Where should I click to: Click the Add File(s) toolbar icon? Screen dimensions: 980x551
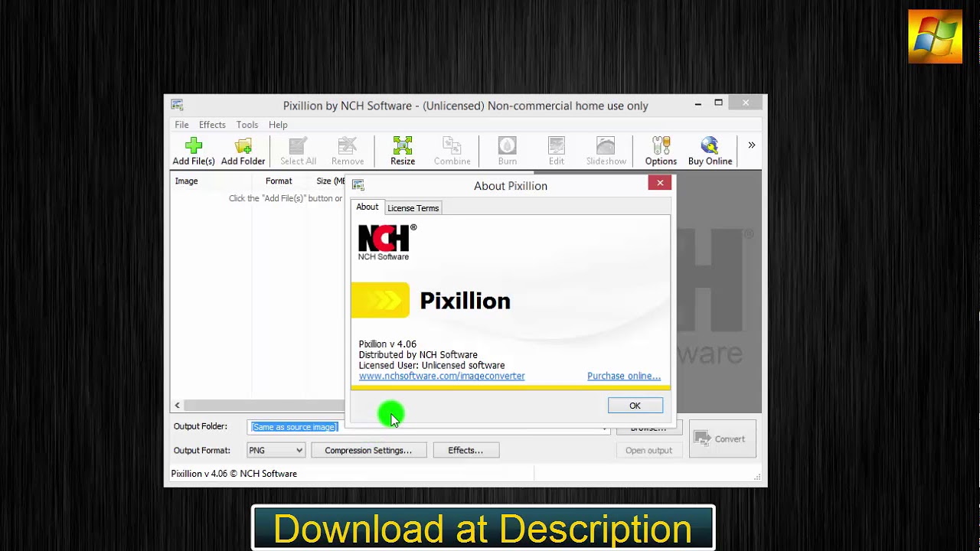(x=193, y=151)
